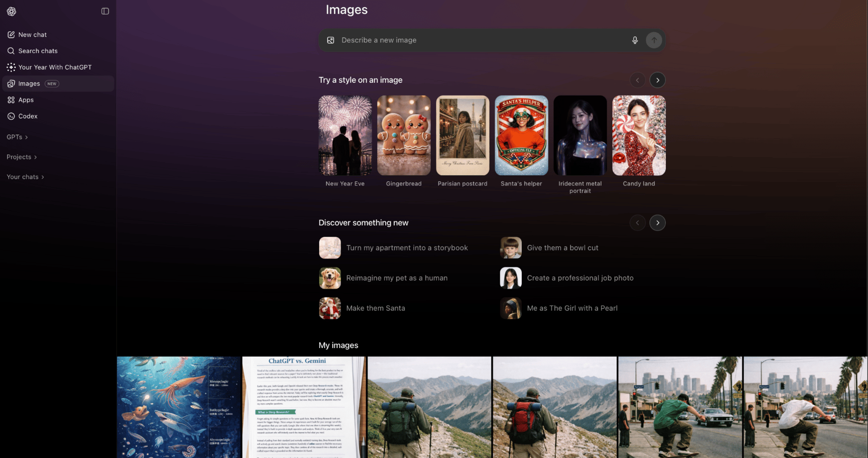The image size is (868, 458).
Task: Expand the Your chats section
Action: click(26, 177)
